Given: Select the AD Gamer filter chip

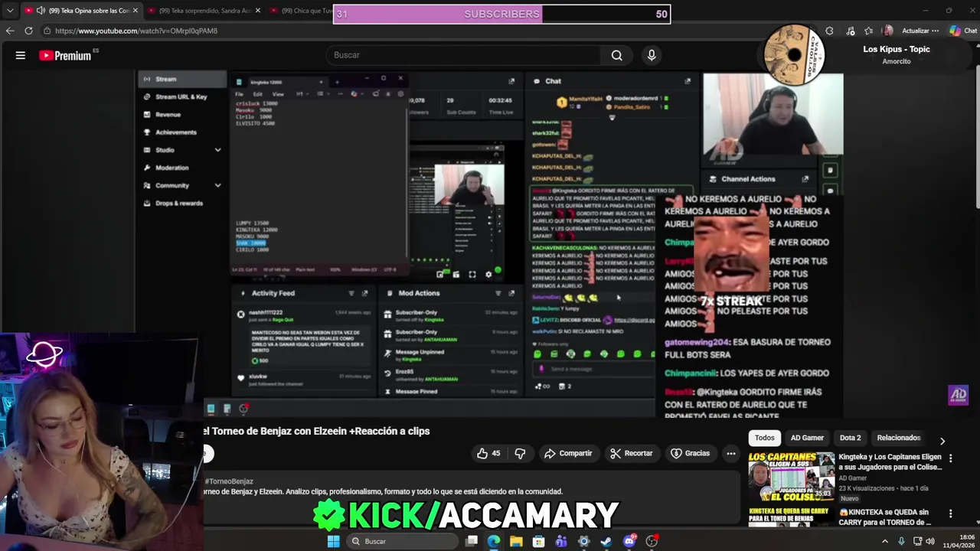Looking at the screenshot, I should point(807,438).
